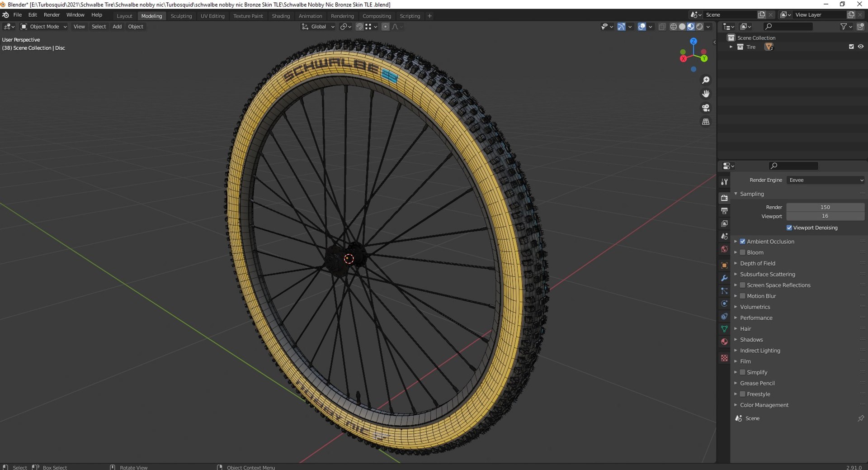This screenshot has height=470, width=868.
Task: Enable Screen Space Reflections checkbox
Action: point(742,285)
